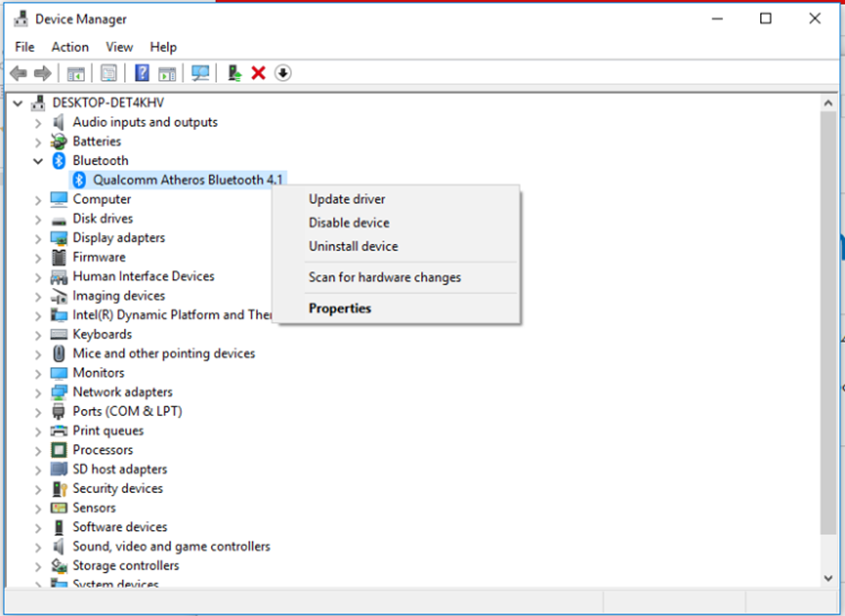Screen dimensions: 845x616
Task: Click the Disable device down-arrow icon
Action: point(283,72)
